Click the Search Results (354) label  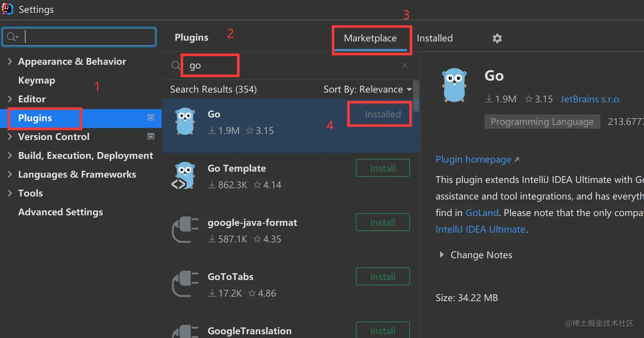[x=213, y=90]
